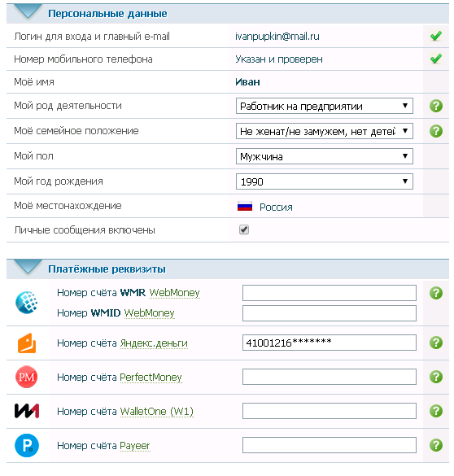454x476 pixels.
Task: Click the Россия location link
Action: [276, 207]
